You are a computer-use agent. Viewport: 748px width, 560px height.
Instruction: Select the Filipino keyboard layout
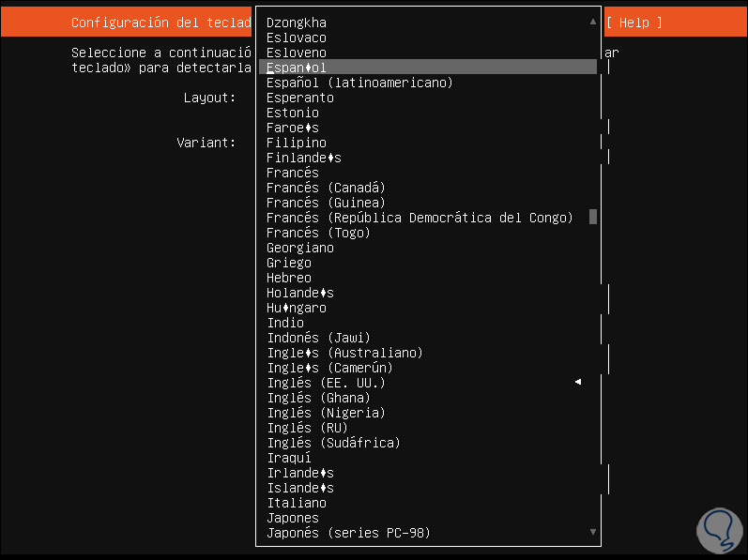tap(296, 143)
